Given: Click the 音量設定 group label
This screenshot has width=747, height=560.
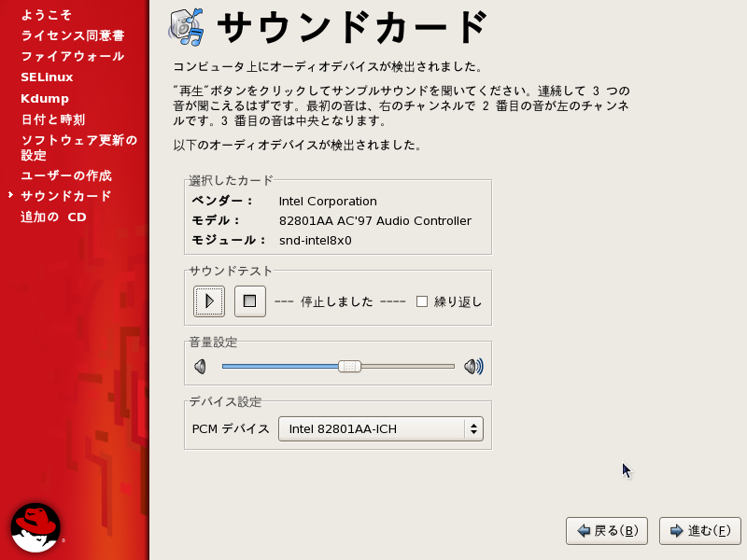Looking at the screenshot, I should [213, 342].
